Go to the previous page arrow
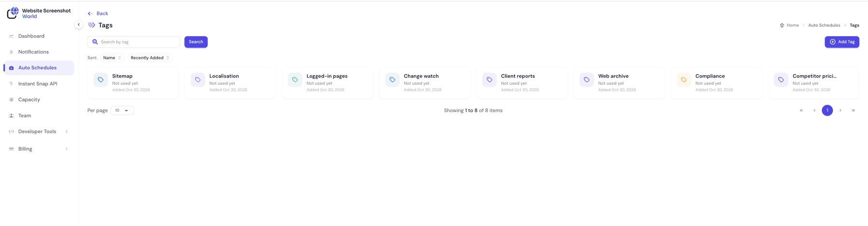This screenshot has width=868, height=226. tap(814, 110)
